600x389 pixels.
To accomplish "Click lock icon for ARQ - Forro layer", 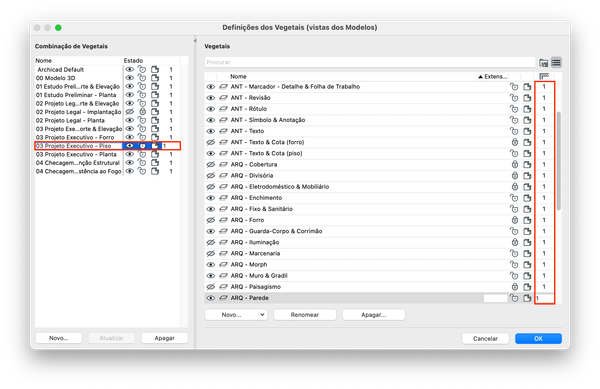I will point(515,220).
